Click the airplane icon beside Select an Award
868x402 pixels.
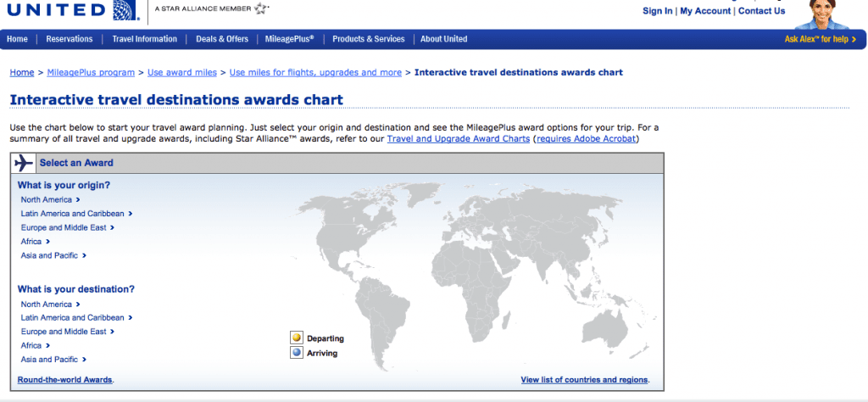click(24, 163)
